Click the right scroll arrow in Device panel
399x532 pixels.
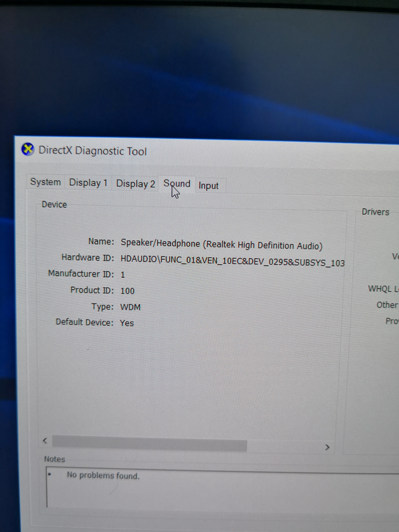click(x=327, y=447)
